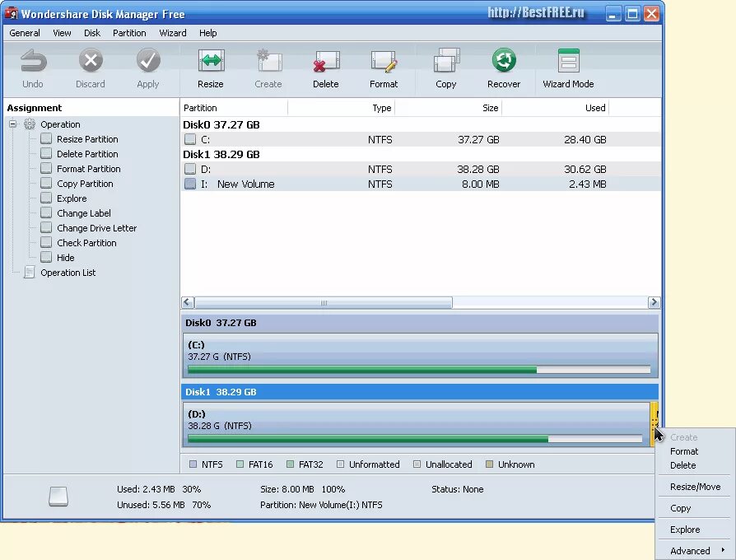Screen dimensions: 736x560
Task: Sort by the Used column header
Action: point(555,108)
